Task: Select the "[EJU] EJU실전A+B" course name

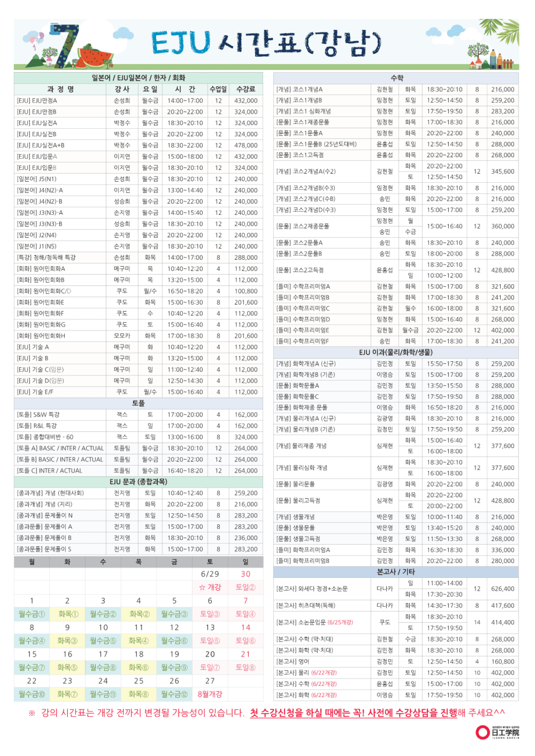Action: (41, 145)
